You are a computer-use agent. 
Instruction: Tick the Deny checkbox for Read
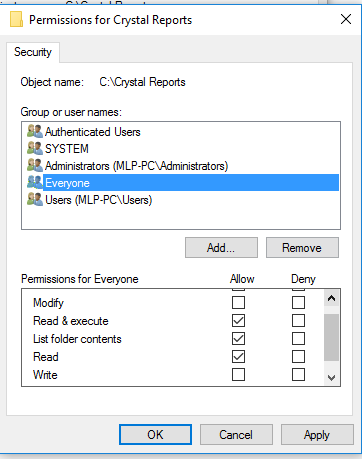(x=298, y=357)
